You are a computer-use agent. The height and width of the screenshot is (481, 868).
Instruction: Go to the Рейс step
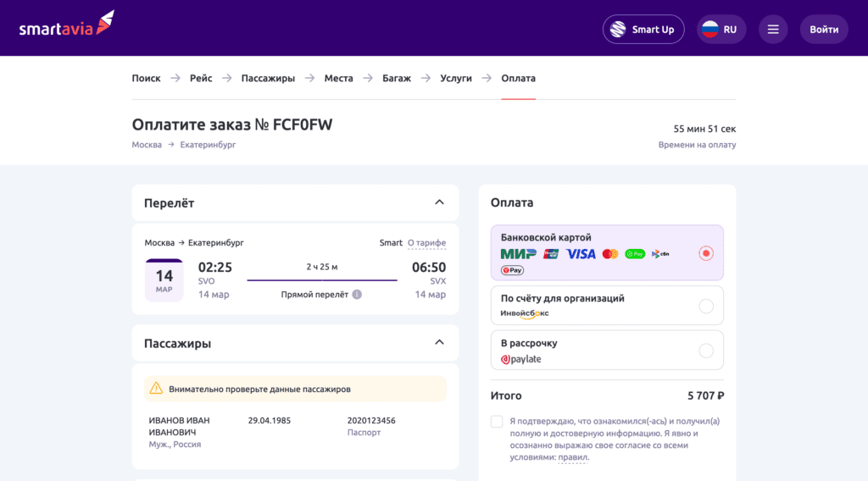tap(201, 79)
